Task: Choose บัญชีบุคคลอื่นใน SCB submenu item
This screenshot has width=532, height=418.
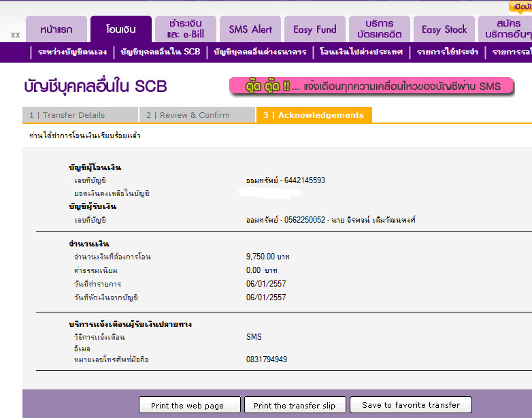Action: click(161, 52)
